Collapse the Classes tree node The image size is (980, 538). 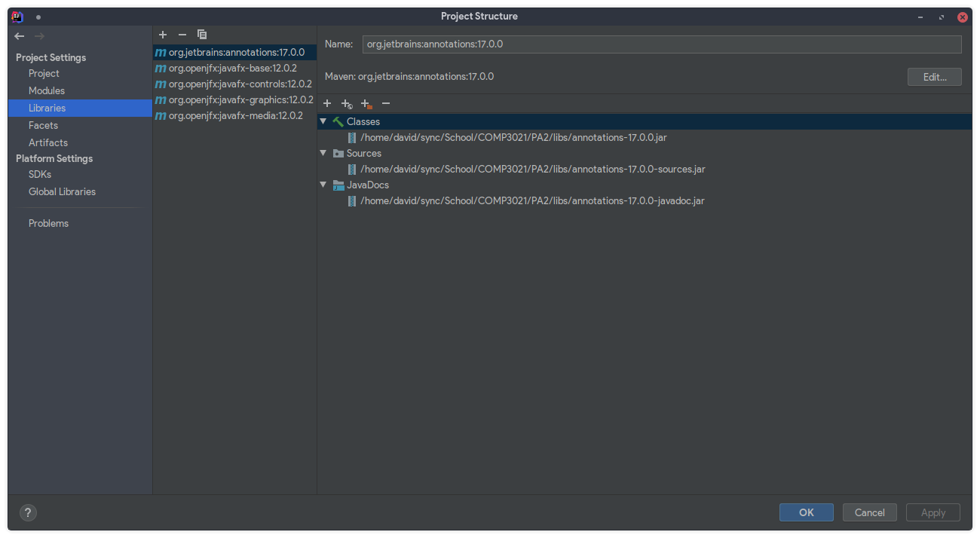(x=323, y=121)
